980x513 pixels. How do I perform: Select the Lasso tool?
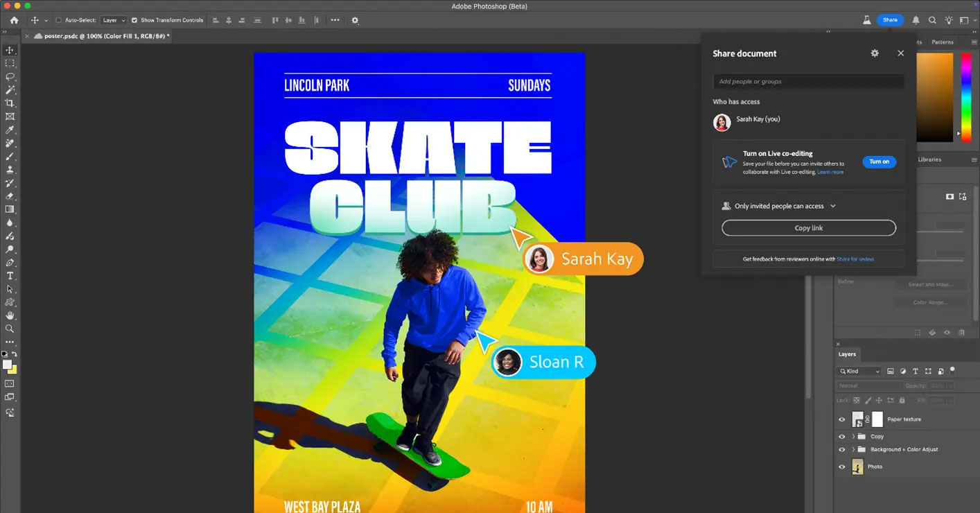pyautogui.click(x=10, y=76)
